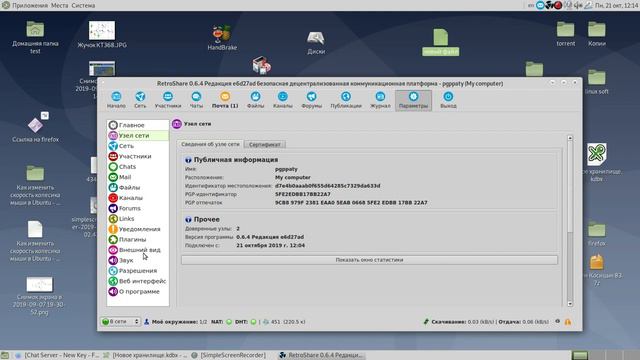Select Mail in settings sidebar
Image resolution: width=640 pixels, height=360 pixels.
[x=138, y=177]
